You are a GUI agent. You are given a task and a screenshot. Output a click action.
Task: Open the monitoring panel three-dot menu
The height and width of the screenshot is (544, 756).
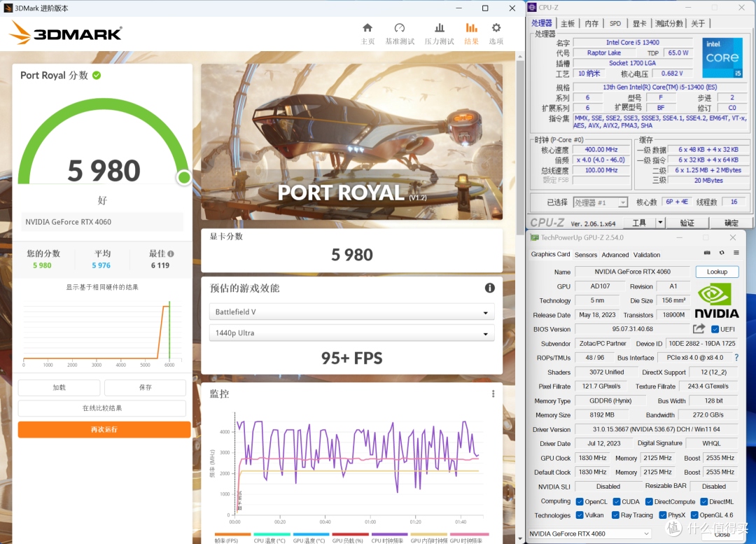[493, 394]
